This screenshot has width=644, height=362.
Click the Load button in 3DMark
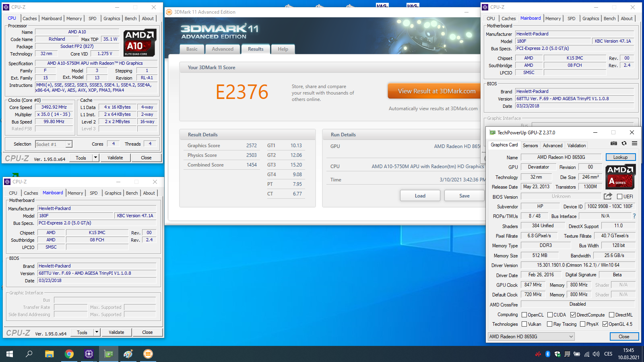[420, 196]
